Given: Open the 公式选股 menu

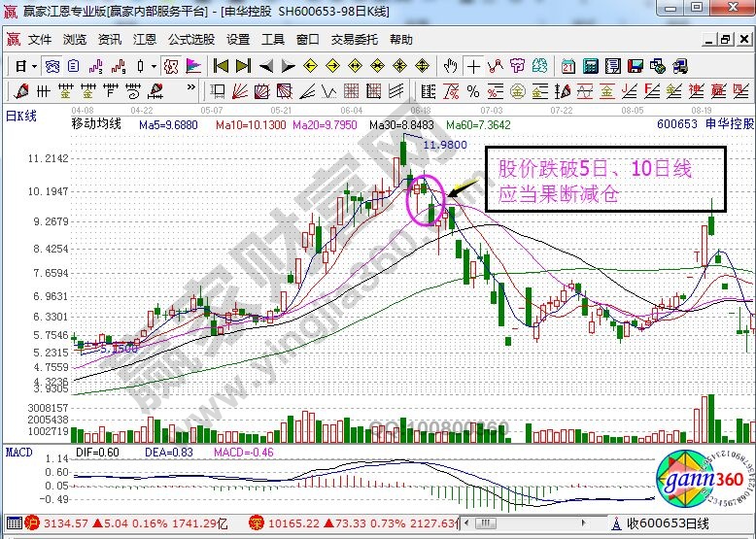Looking at the screenshot, I should pyautogui.click(x=190, y=40).
